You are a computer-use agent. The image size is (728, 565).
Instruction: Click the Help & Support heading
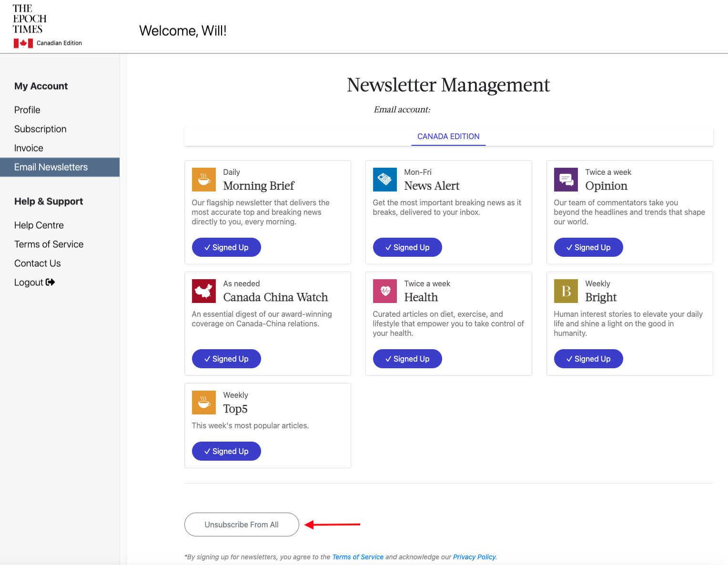(x=49, y=202)
